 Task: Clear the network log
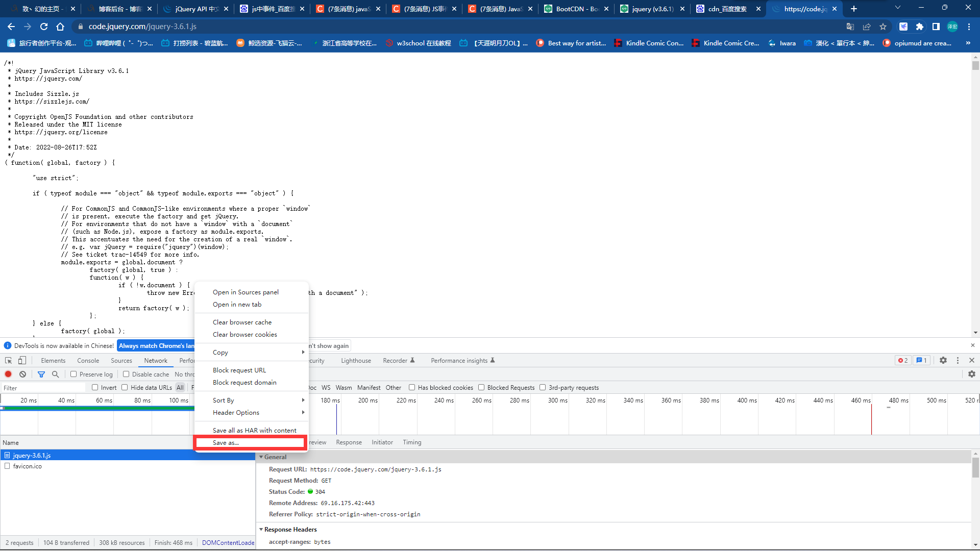pos(23,374)
